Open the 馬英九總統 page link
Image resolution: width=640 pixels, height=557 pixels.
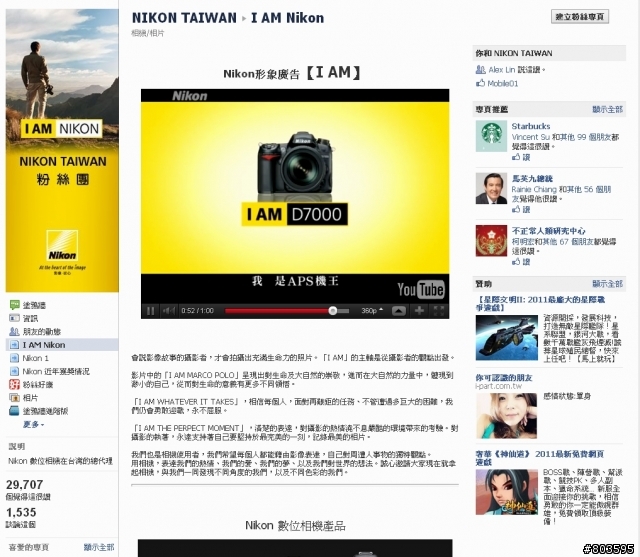pyautogui.click(x=532, y=178)
